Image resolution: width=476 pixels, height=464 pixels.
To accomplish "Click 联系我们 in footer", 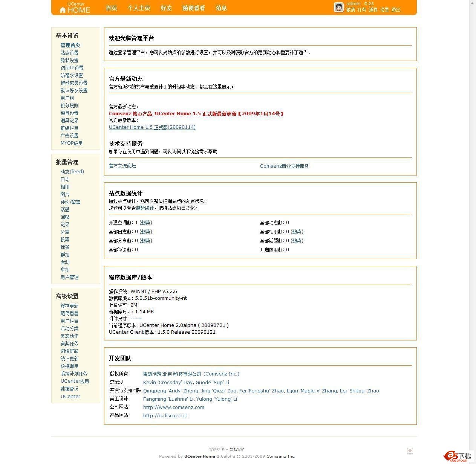I will click(x=237, y=449).
